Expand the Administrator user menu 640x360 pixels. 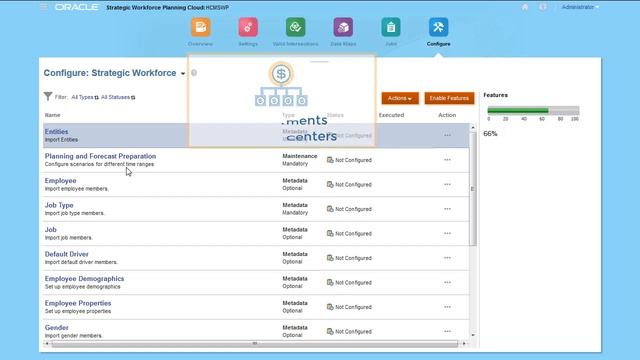click(x=580, y=7)
